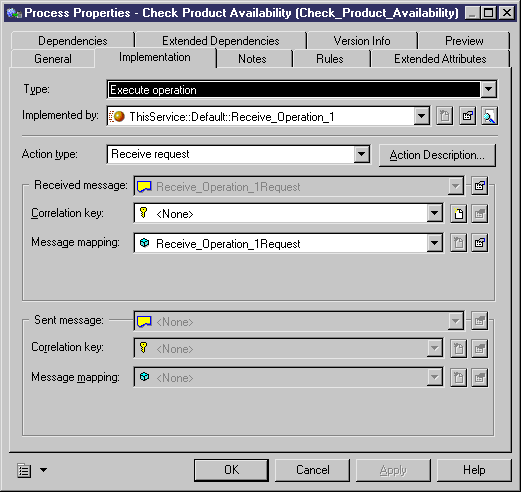Click create icon next to Implemented by

(x=445, y=116)
